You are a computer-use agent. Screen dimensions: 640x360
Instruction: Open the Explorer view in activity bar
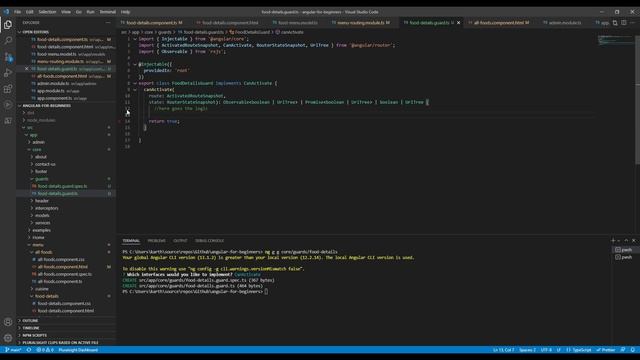coord(8,24)
